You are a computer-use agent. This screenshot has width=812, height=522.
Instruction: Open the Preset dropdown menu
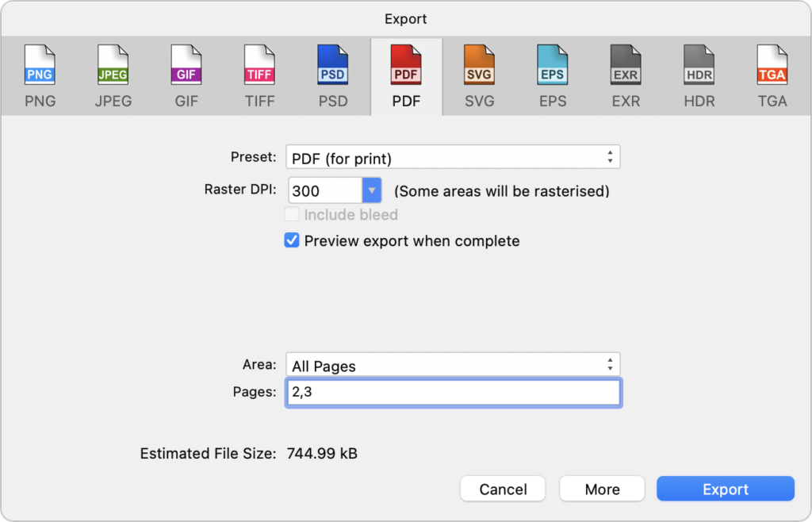point(452,157)
